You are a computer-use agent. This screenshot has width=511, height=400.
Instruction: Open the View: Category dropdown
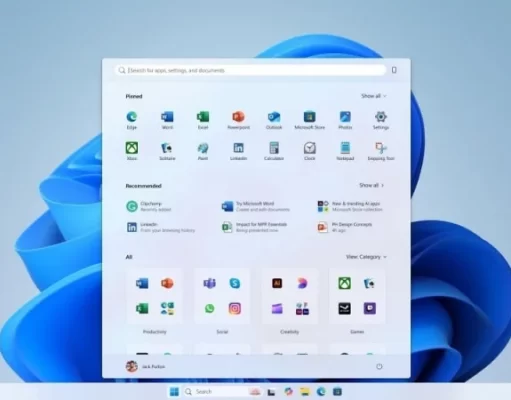click(x=366, y=257)
